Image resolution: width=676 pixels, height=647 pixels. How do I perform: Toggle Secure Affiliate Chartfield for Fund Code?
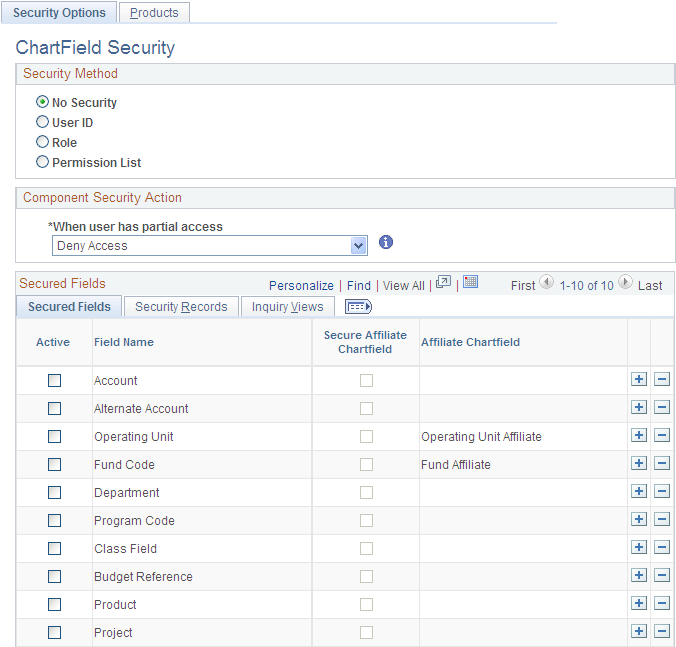[x=366, y=465]
